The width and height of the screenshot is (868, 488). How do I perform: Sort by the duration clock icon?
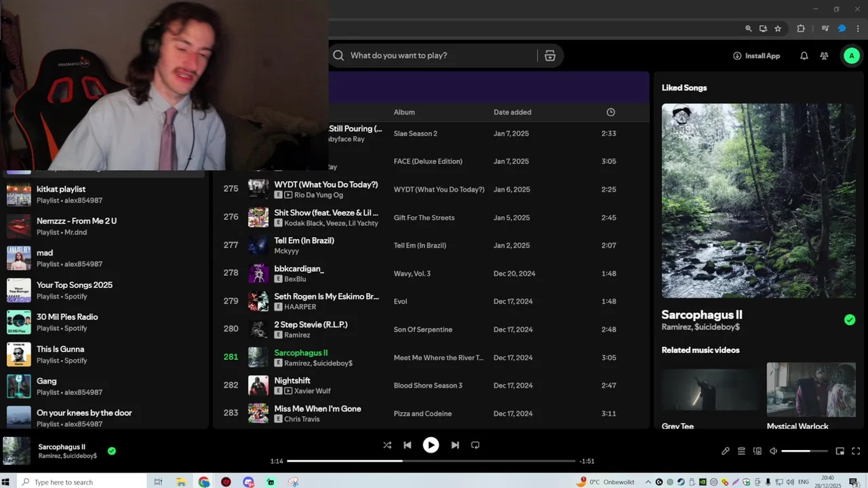[x=610, y=113]
